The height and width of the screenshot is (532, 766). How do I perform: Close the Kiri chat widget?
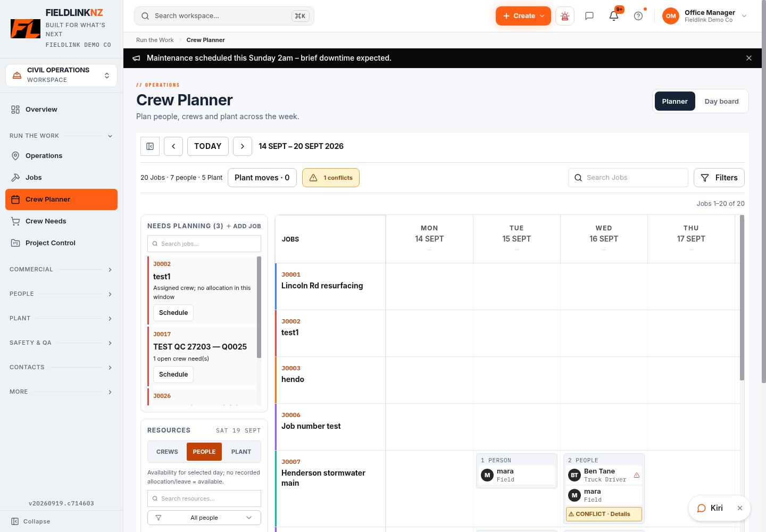pos(740,508)
